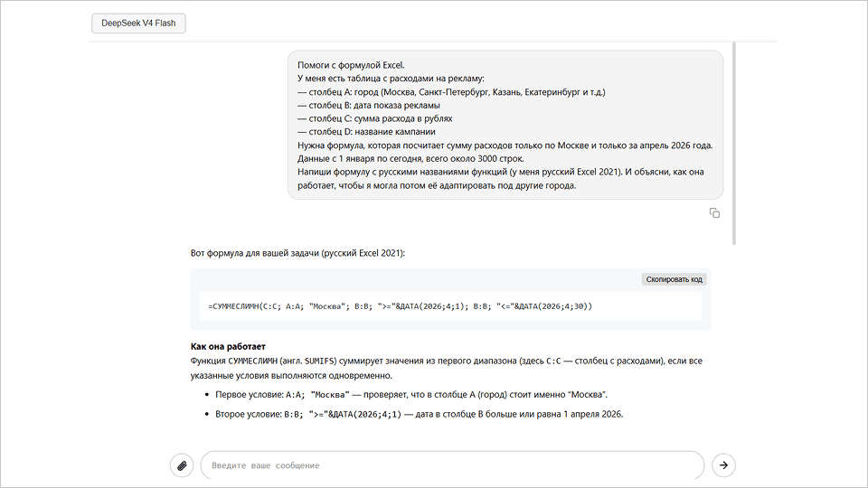
Task: Click the inline СУММЕСЛИМН word in the explanation
Action: (252, 361)
